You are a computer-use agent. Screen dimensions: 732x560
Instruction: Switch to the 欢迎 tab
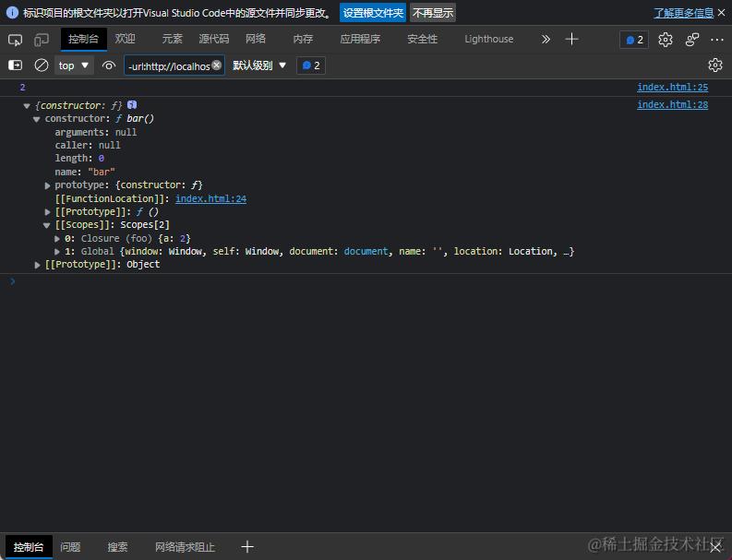click(x=126, y=39)
